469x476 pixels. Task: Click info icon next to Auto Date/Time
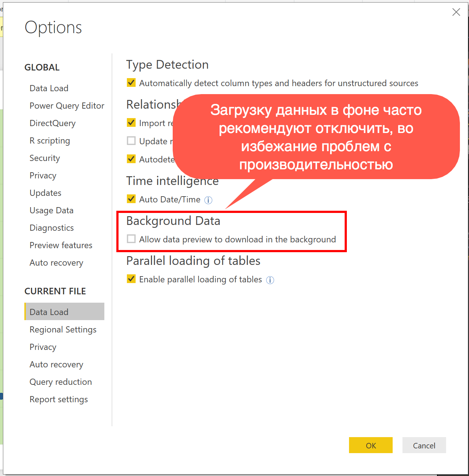tap(208, 200)
